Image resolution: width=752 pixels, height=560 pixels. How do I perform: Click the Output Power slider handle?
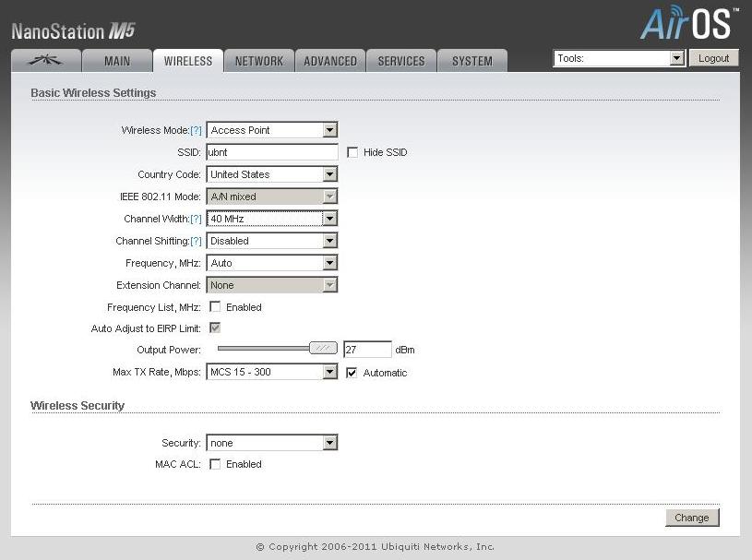pos(323,349)
